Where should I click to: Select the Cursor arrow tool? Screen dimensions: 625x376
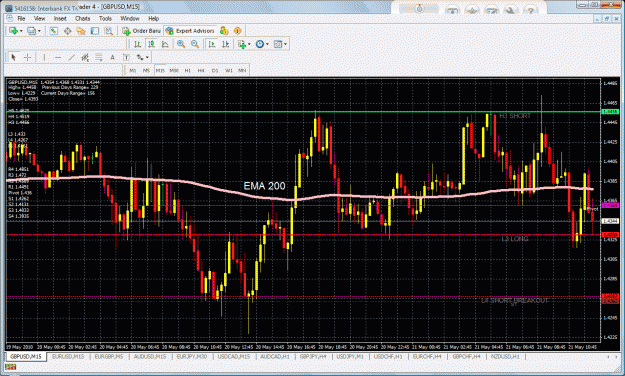[x=13, y=57]
